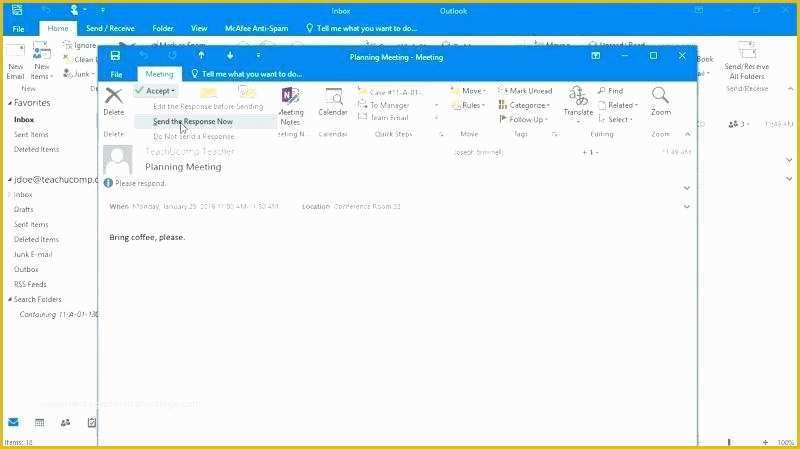
Task: Click the Please respond info bar
Action: click(135, 183)
